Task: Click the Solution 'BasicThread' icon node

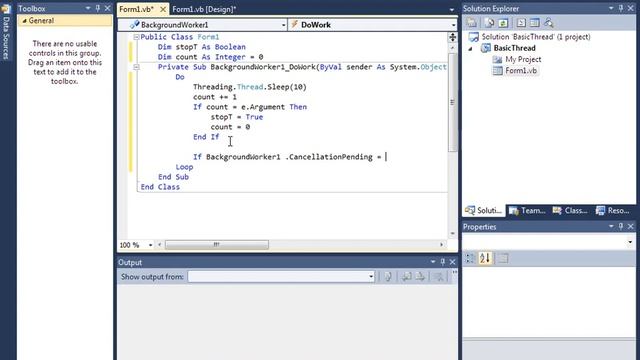Action: (x=474, y=37)
